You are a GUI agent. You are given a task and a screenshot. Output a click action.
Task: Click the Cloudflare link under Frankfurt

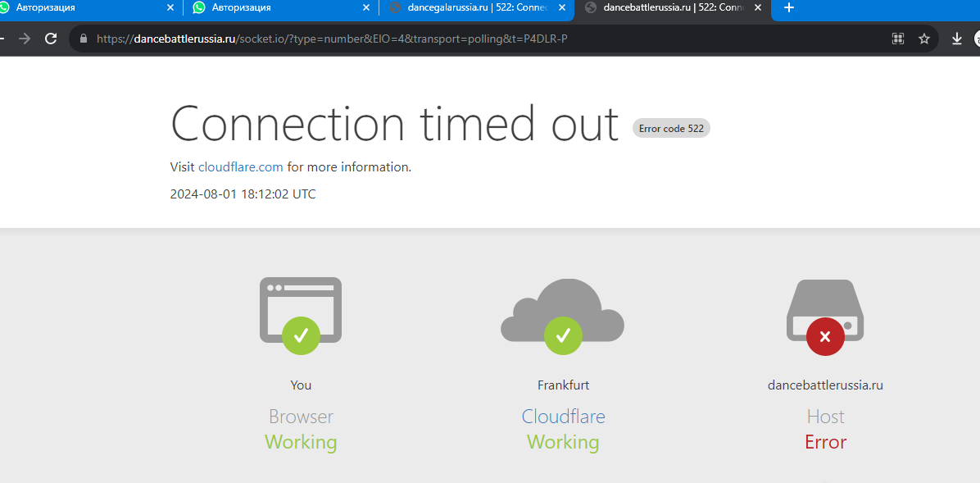[563, 416]
